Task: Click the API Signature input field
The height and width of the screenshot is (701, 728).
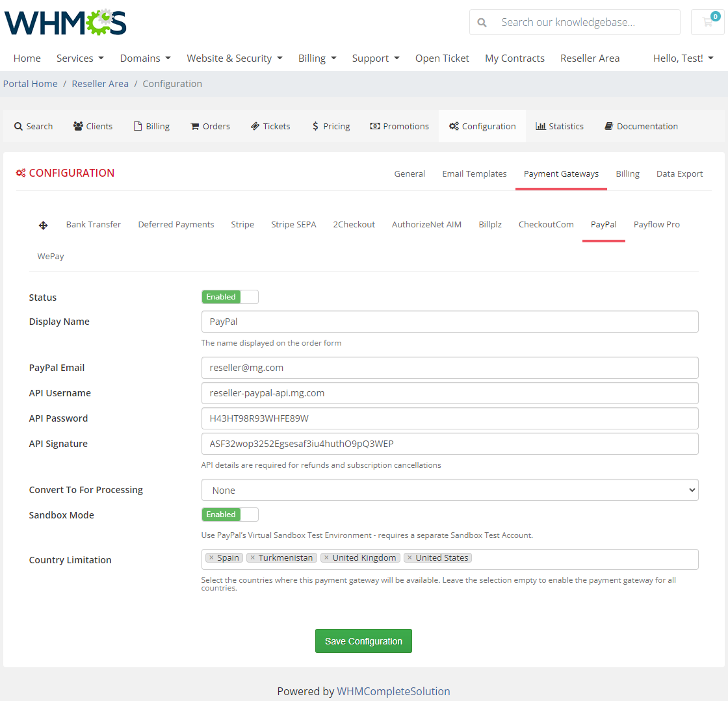Action: [x=450, y=444]
